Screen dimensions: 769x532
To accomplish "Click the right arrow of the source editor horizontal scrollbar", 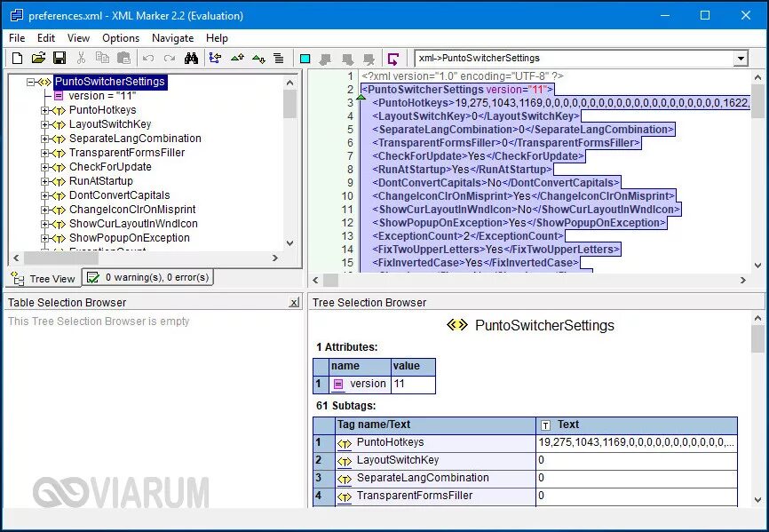I will pos(743,280).
